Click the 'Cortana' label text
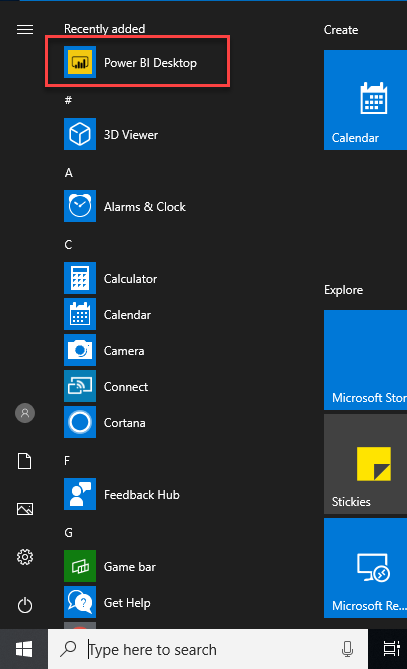This screenshot has height=669, width=407. (x=125, y=423)
